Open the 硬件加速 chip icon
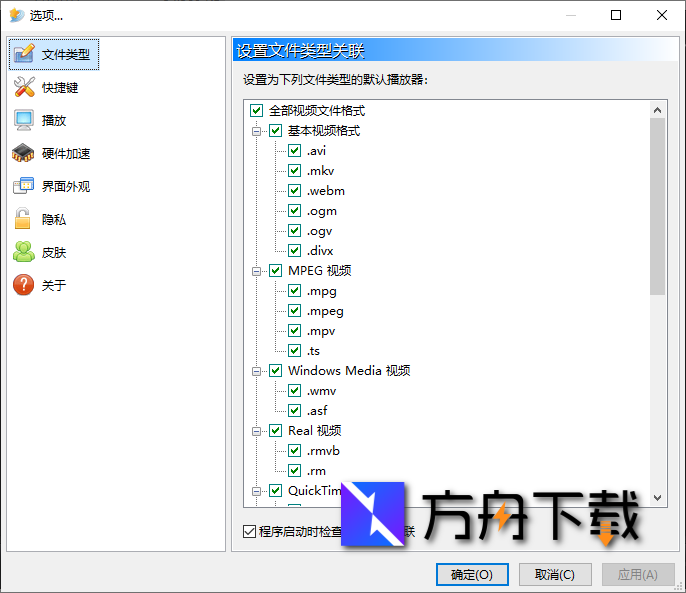 24,153
